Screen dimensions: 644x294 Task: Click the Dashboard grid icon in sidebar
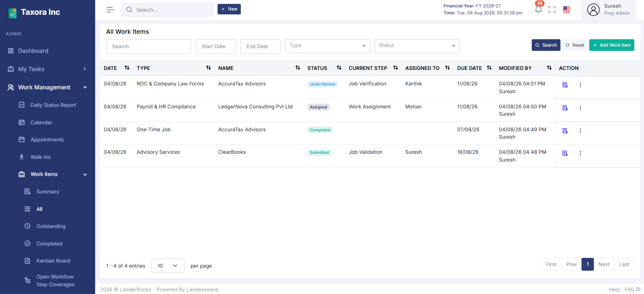[x=11, y=51]
